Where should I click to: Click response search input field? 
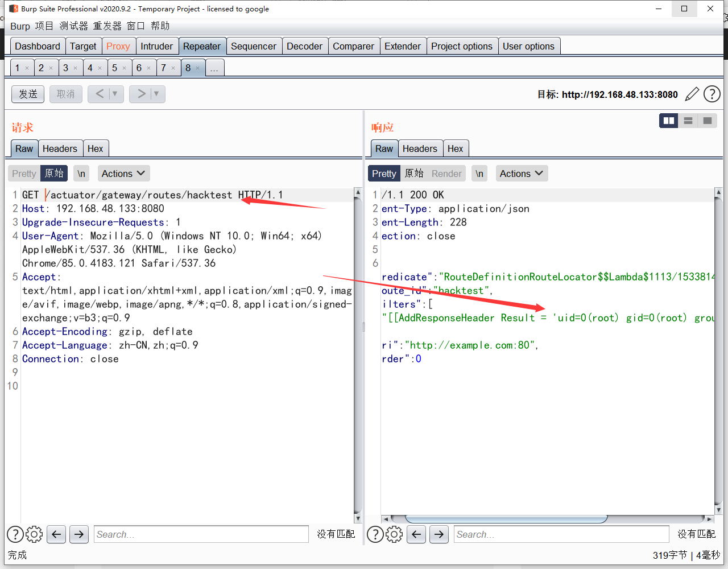pyautogui.click(x=561, y=534)
